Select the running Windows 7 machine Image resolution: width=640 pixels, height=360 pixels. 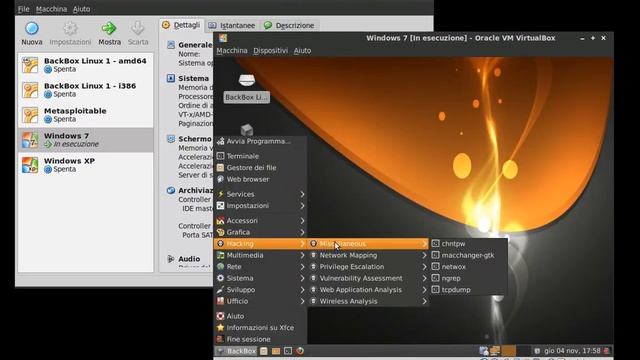pos(86,140)
